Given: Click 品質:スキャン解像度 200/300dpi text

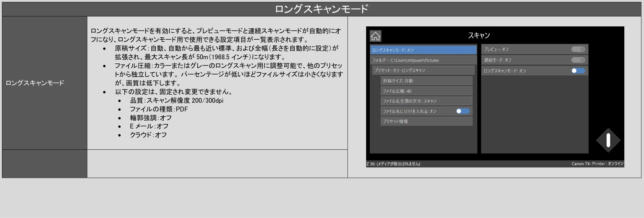Looking at the screenshot, I should [x=176, y=100].
